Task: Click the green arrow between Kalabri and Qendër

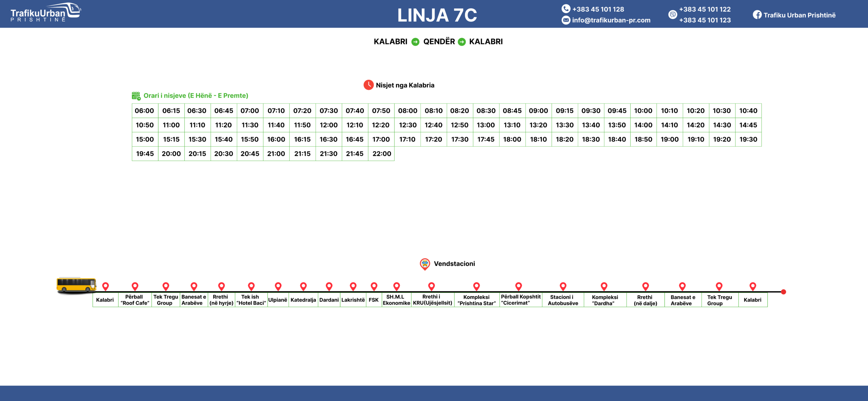Action: tap(415, 42)
